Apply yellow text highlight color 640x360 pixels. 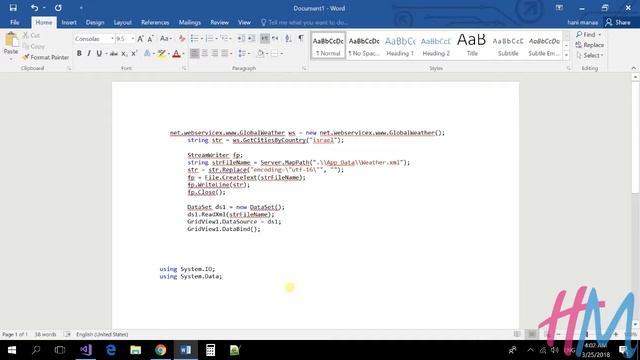point(162,53)
